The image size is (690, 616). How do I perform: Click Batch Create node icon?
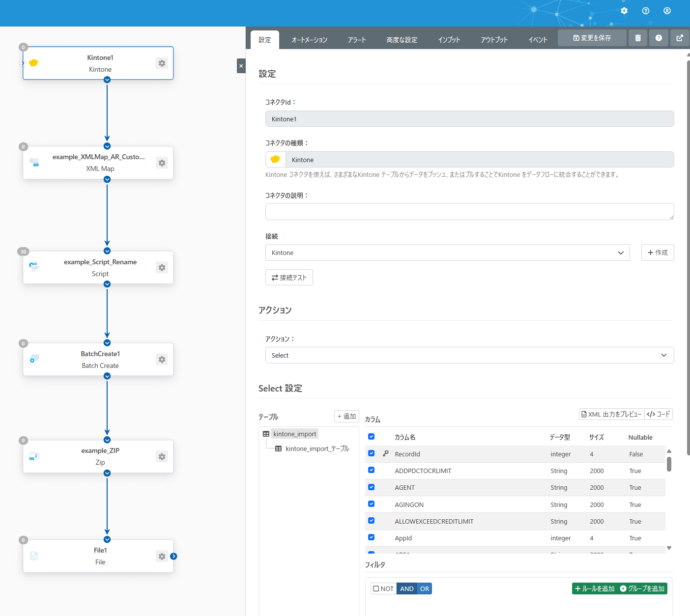pyautogui.click(x=34, y=359)
